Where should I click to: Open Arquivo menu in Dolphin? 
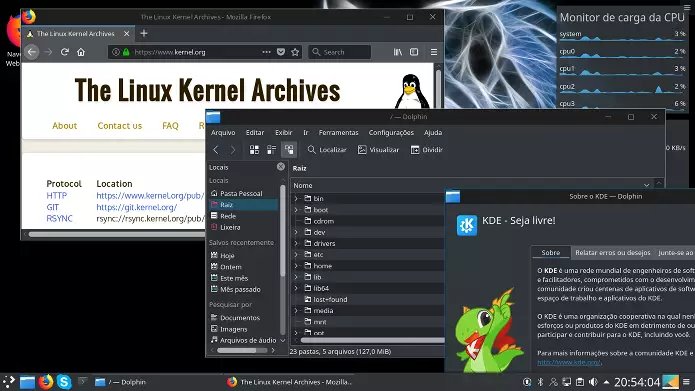[223, 133]
